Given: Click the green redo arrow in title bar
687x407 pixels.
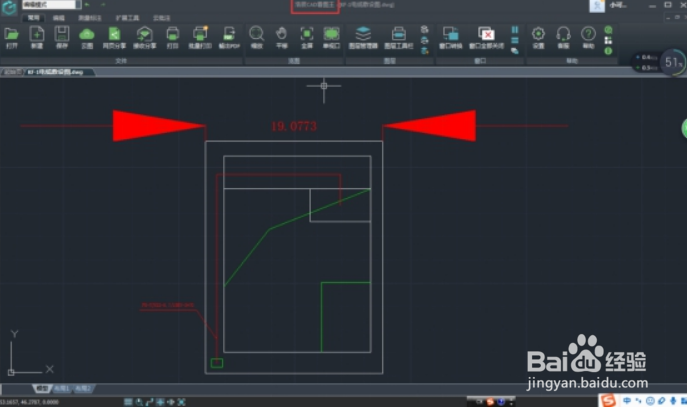Looking at the screenshot, I should pos(103,5).
